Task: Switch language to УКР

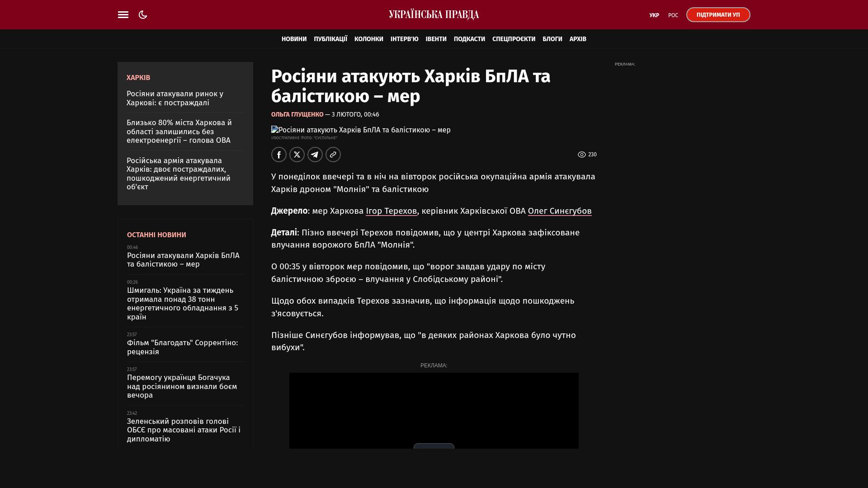Action: [x=654, y=15]
